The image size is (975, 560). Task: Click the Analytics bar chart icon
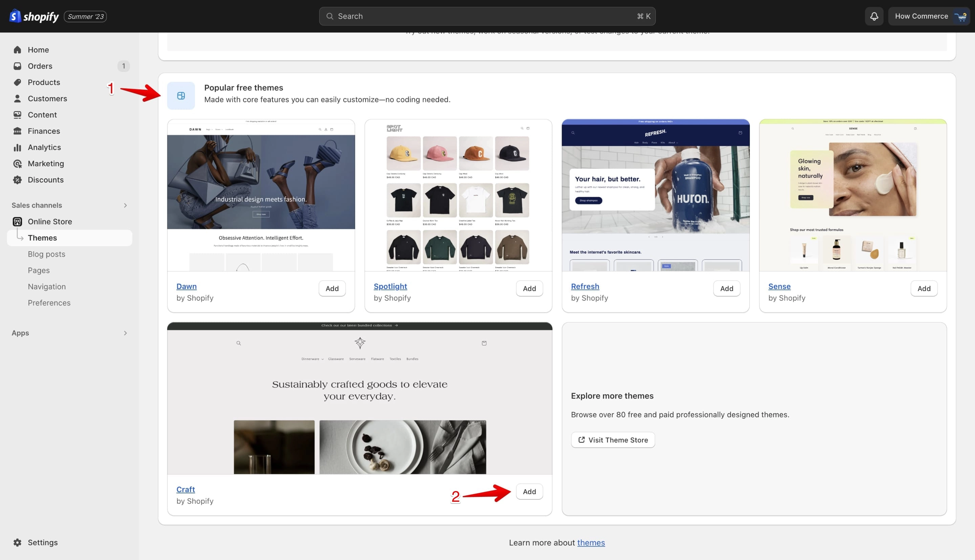(17, 147)
